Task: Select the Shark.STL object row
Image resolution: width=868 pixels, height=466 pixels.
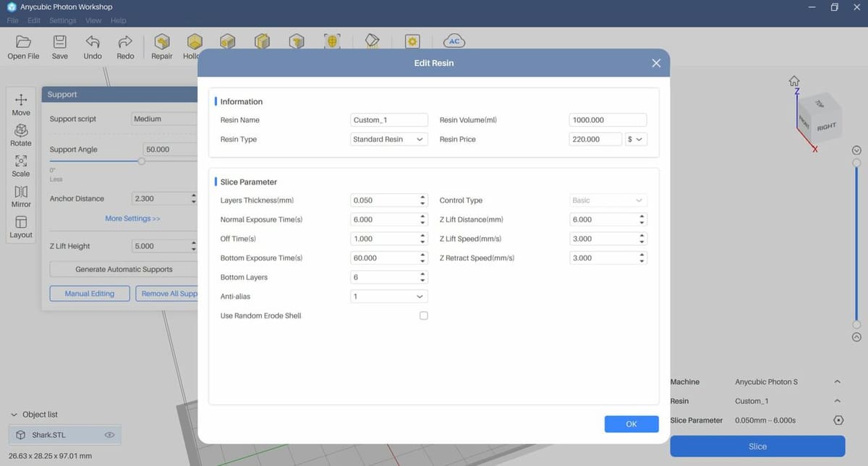Action: (x=65, y=435)
